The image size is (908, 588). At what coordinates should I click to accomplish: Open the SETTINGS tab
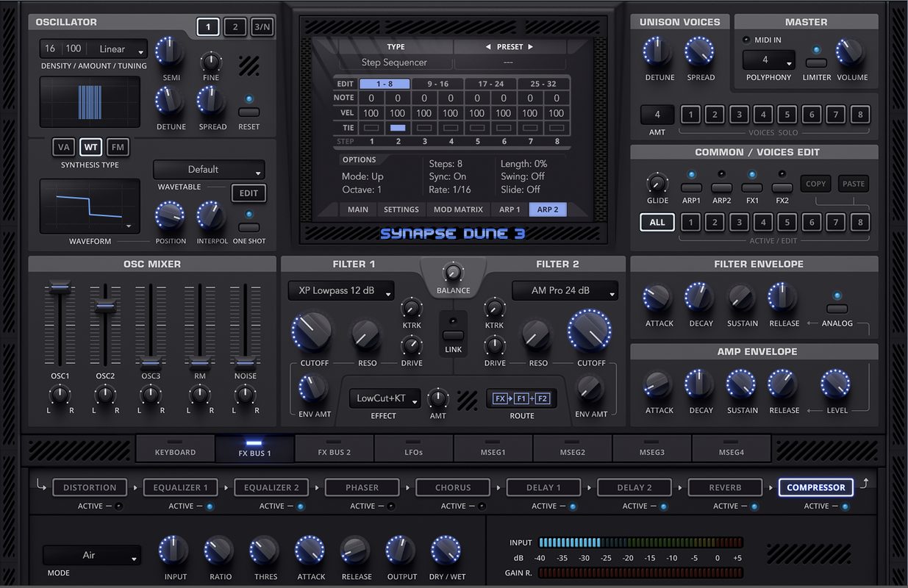401,209
